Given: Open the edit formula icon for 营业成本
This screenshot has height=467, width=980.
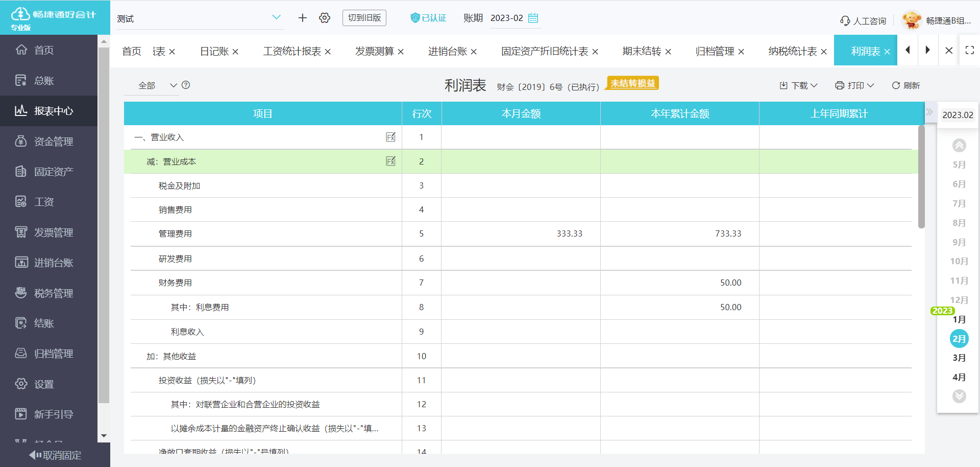Looking at the screenshot, I should 390,161.
